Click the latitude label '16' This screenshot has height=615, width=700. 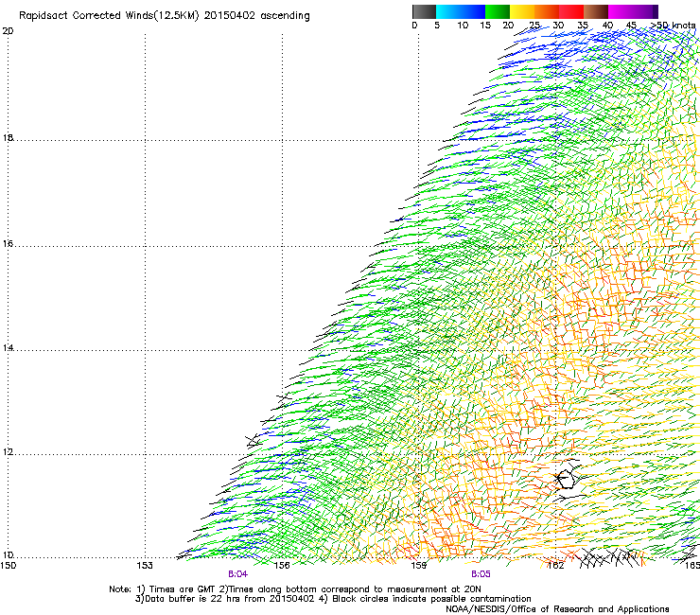(8, 243)
